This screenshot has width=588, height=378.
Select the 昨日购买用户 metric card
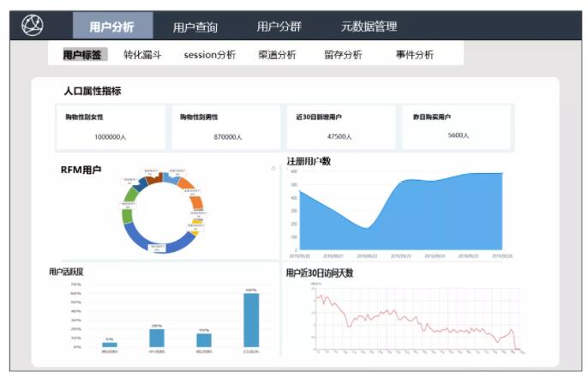456,128
